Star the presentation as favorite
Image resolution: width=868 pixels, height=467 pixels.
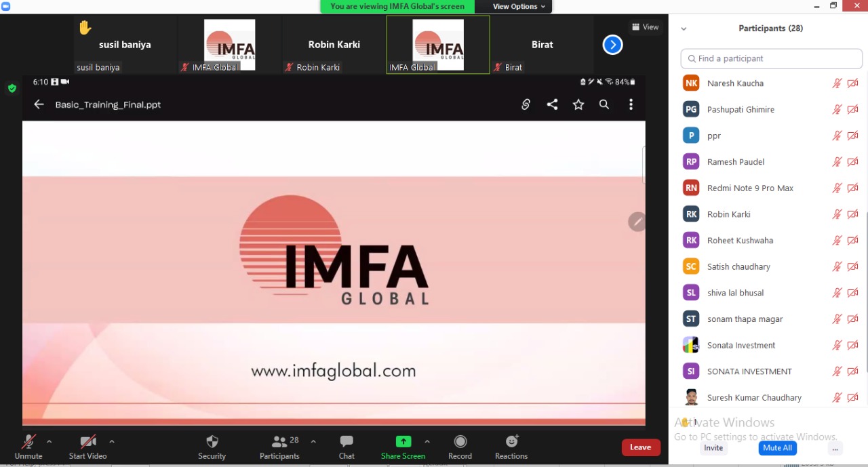[x=578, y=104]
